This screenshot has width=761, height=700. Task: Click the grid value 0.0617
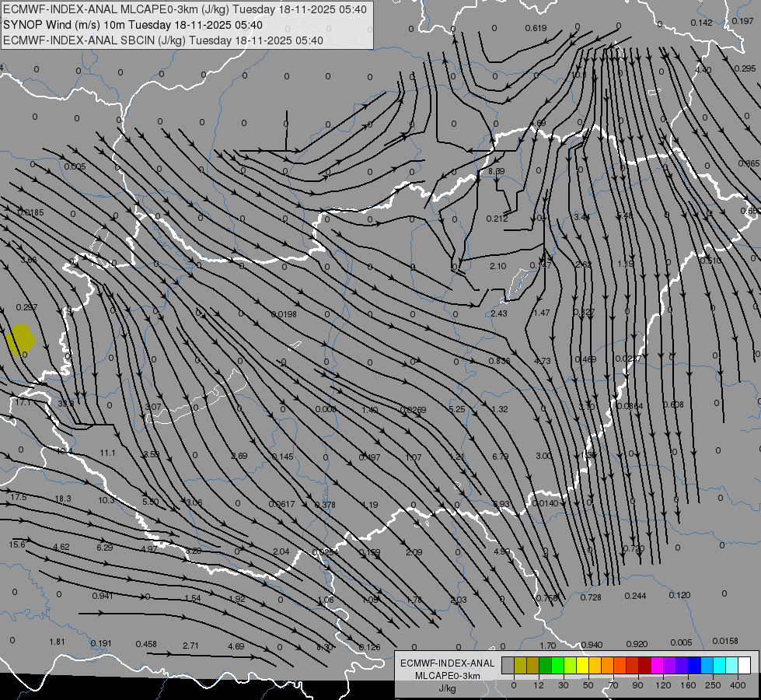pos(282,504)
